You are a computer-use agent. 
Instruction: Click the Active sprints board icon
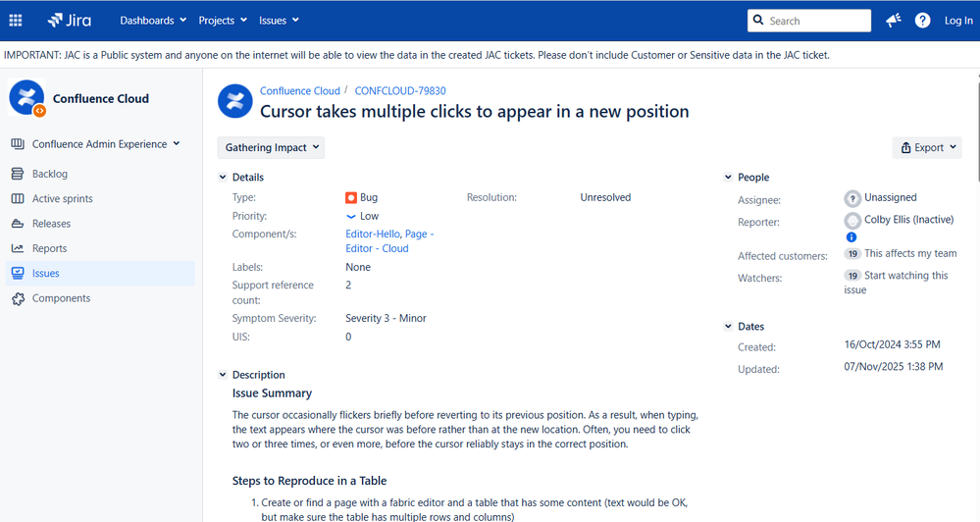pyautogui.click(x=18, y=199)
